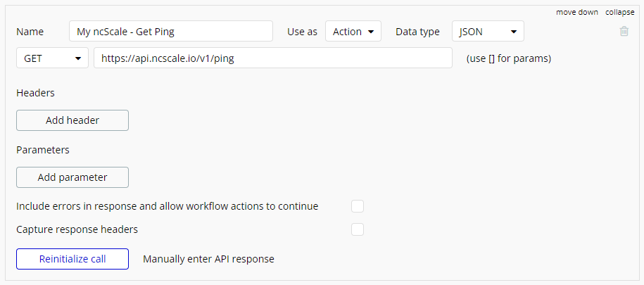The height and width of the screenshot is (285, 644).
Task: Click Manually enter API response link
Action: [208, 259]
